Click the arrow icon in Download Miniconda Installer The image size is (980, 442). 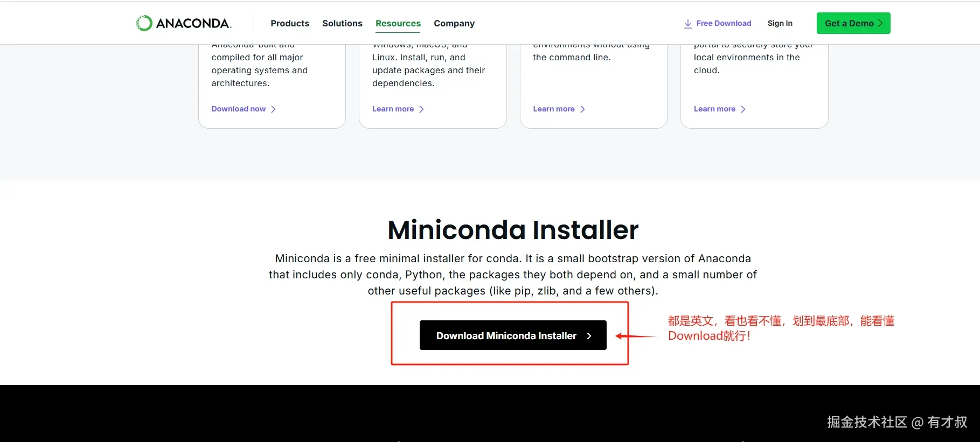coord(589,336)
